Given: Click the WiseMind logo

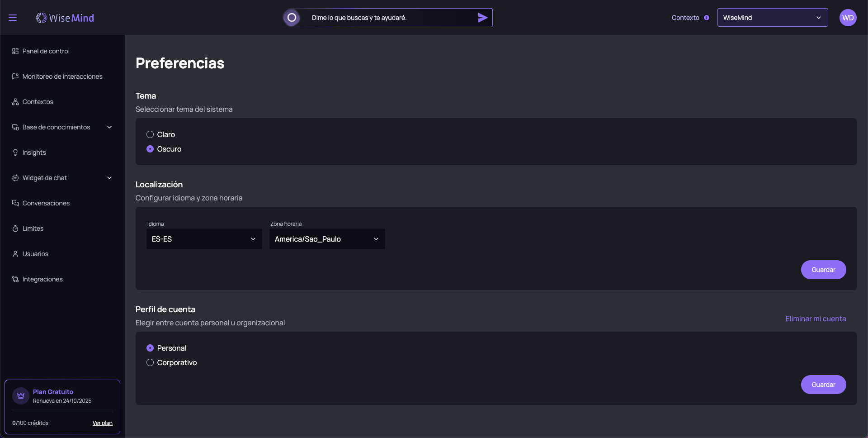Looking at the screenshot, I should point(65,18).
